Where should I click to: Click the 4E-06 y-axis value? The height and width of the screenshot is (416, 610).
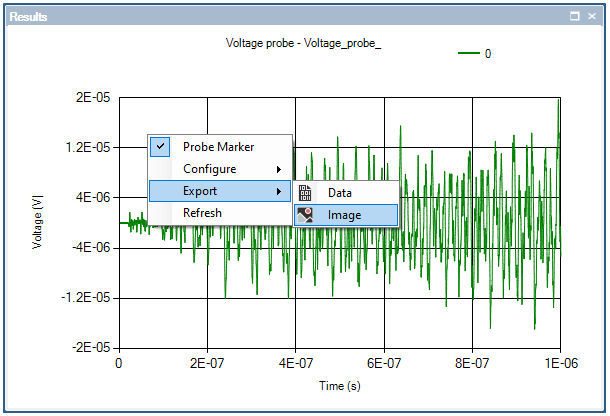[93, 197]
